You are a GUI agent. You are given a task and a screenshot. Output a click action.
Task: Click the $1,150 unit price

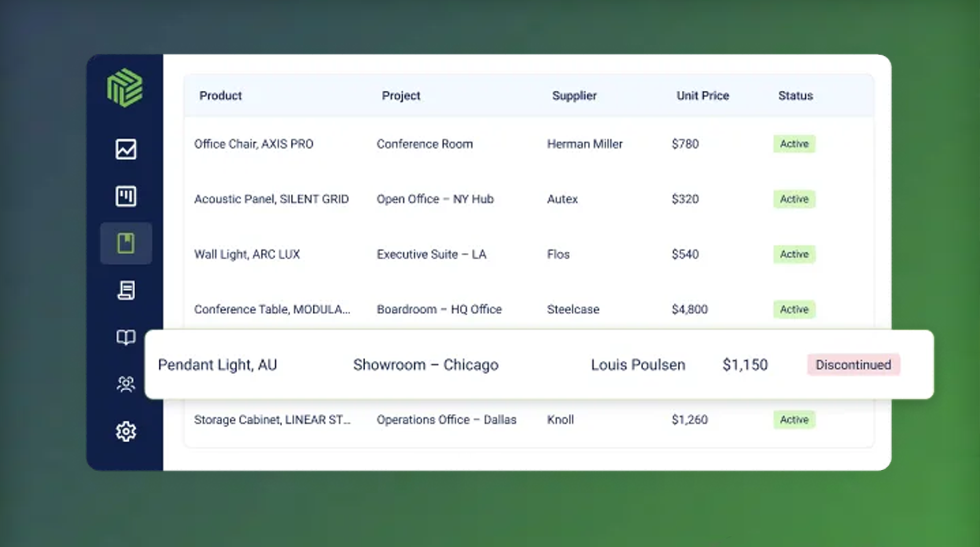[745, 365]
